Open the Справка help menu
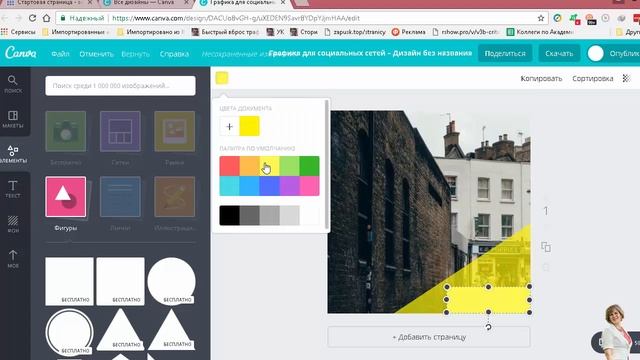The width and height of the screenshot is (640, 360). (174, 53)
